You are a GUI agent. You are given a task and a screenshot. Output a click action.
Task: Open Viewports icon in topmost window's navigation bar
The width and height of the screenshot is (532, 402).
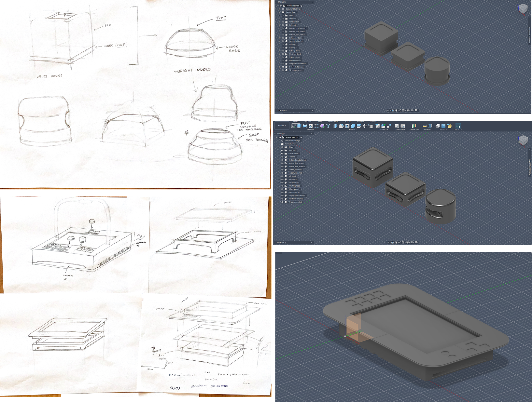click(416, 110)
